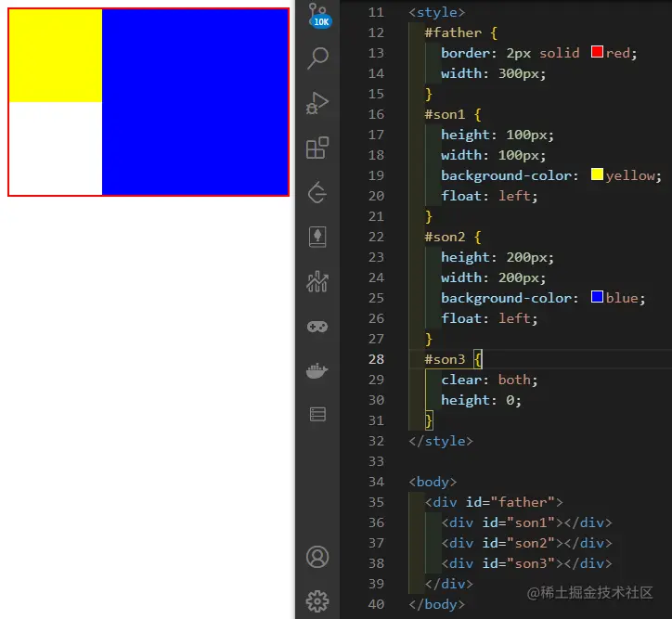Click line number 11 in the gutter
Screen dimensions: 672x619
[376, 12]
